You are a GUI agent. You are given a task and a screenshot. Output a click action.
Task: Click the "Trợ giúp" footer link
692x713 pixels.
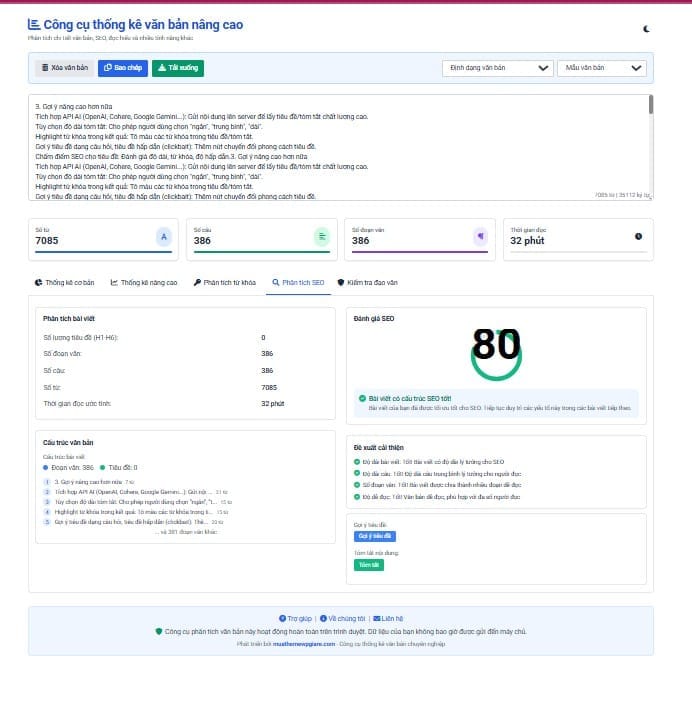tap(295, 619)
